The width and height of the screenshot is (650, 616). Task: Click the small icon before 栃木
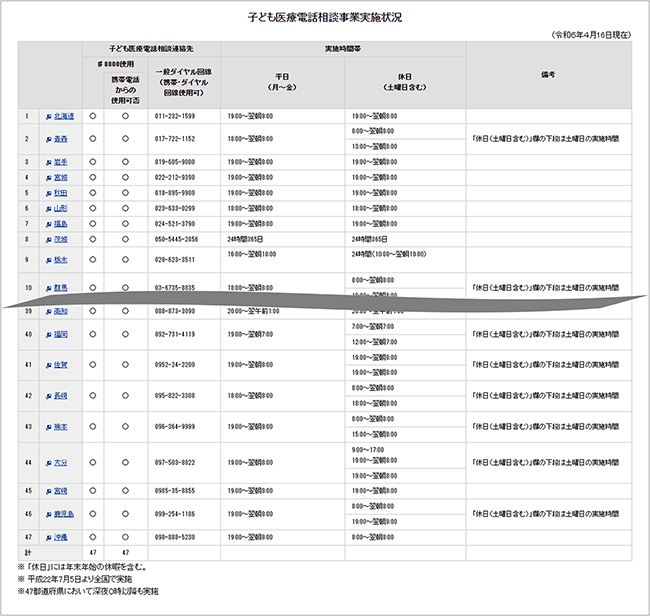(x=48, y=257)
